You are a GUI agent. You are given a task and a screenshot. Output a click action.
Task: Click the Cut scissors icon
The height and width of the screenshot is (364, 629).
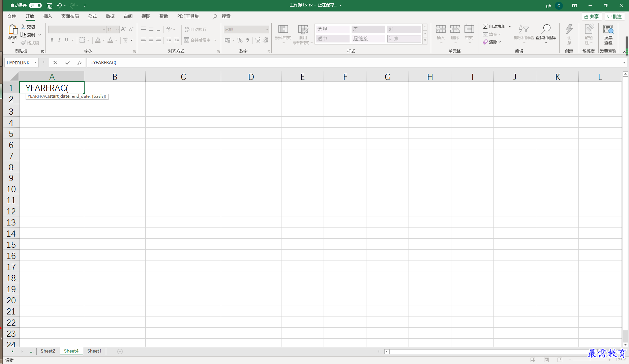click(x=23, y=27)
